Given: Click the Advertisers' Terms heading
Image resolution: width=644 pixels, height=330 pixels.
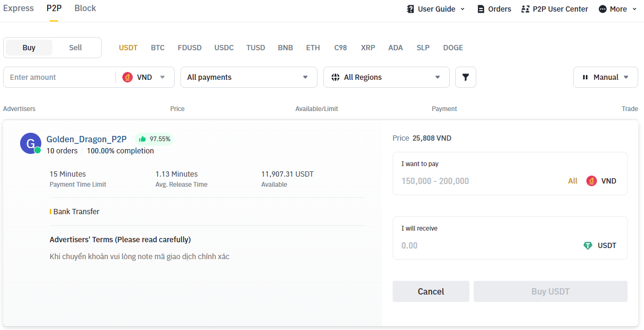Looking at the screenshot, I should point(120,240).
